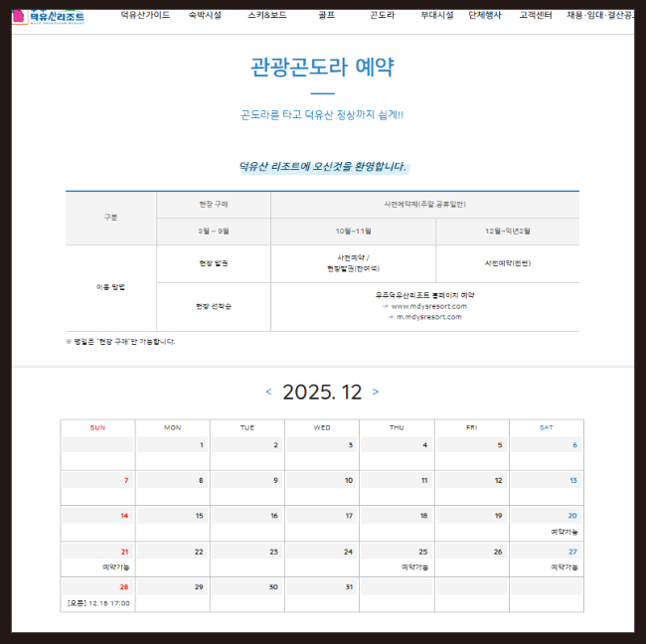Open the 스키&보드 menu
The height and width of the screenshot is (644, 646).
[267, 15]
